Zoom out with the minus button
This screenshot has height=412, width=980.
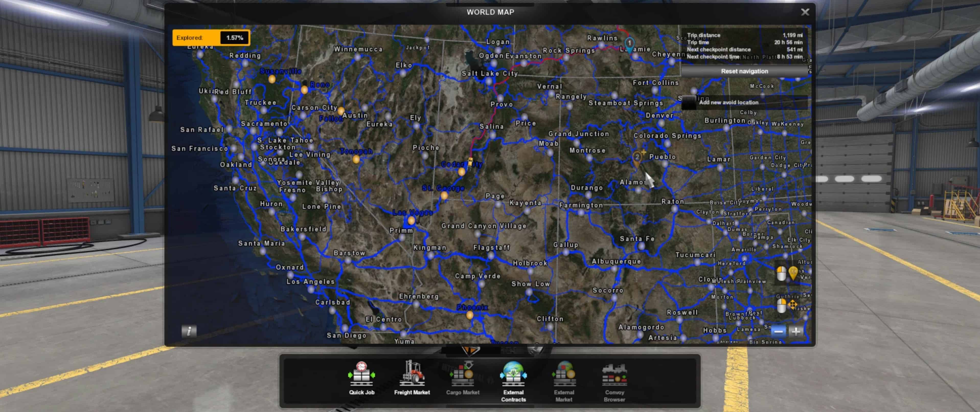(778, 332)
